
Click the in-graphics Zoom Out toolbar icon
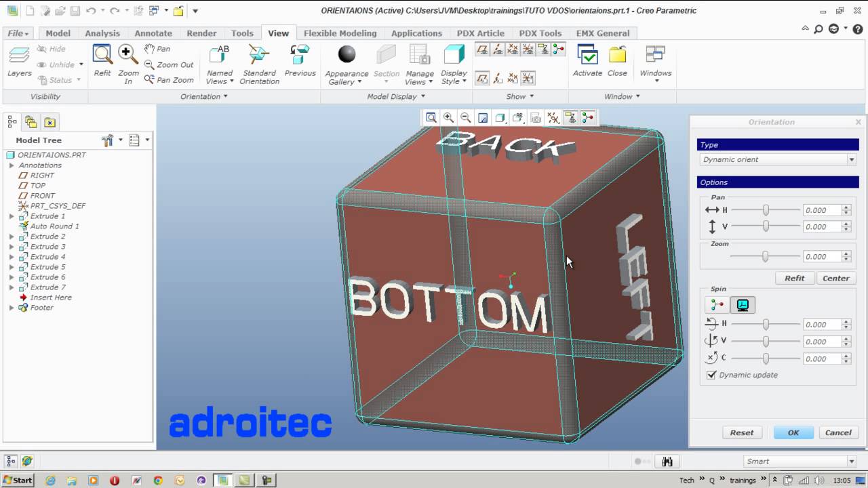tap(466, 118)
